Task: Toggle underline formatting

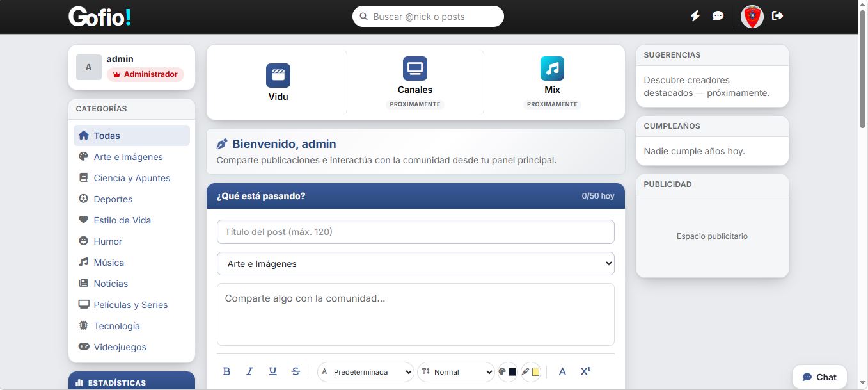Action: (272, 371)
